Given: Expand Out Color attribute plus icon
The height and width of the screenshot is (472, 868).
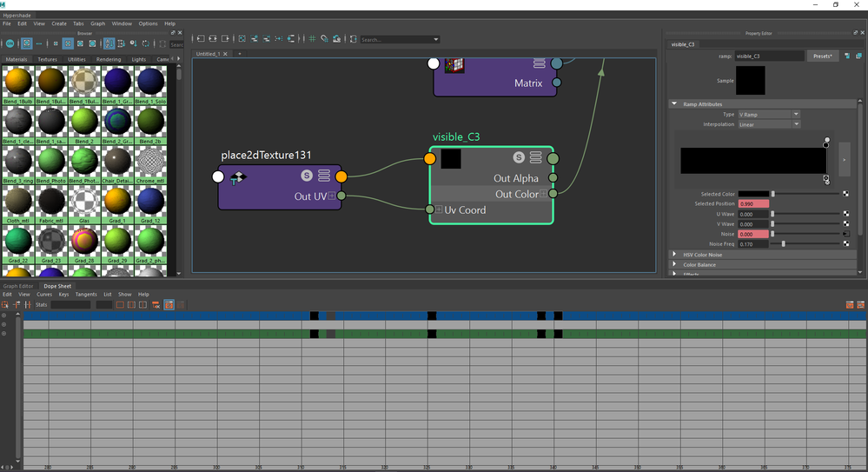Looking at the screenshot, I should coord(544,193).
